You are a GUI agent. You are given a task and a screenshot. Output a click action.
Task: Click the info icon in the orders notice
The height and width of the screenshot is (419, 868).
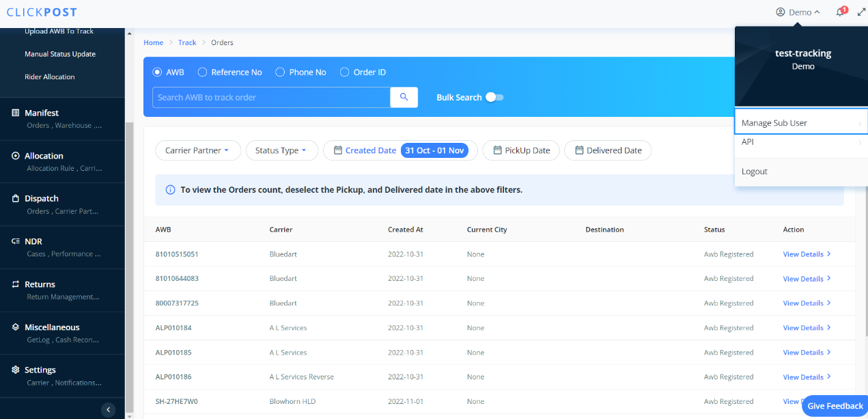click(x=170, y=189)
